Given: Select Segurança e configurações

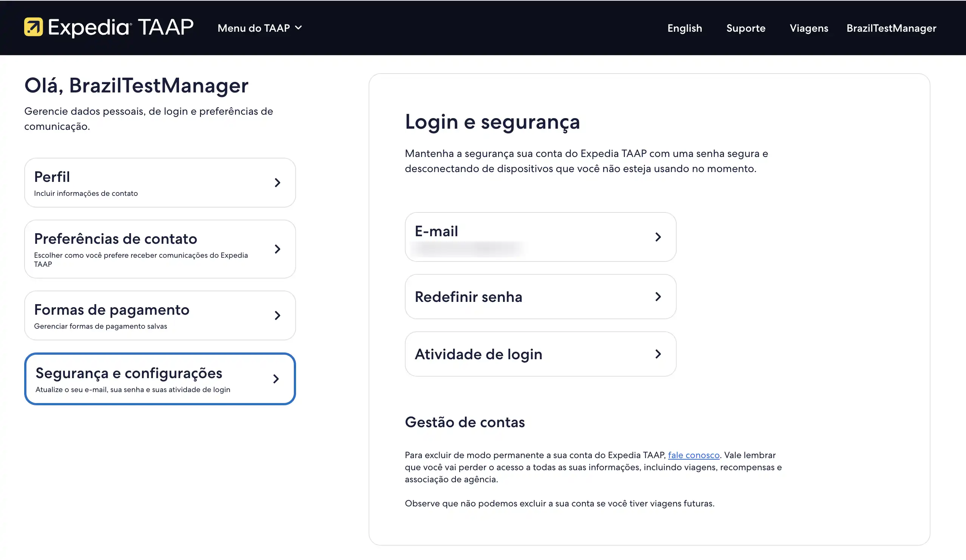Looking at the screenshot, I should [160, 379].
